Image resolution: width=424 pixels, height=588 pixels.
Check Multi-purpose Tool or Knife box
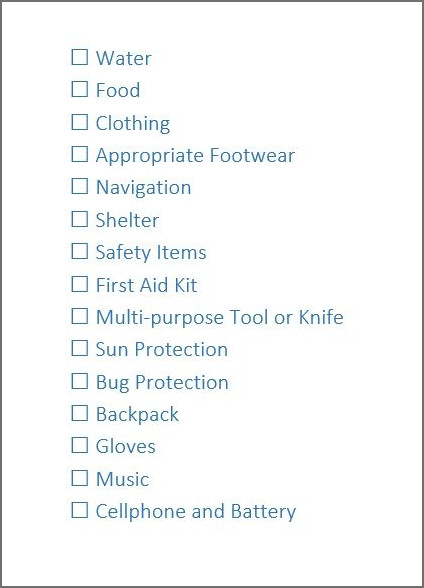(79, 316)
